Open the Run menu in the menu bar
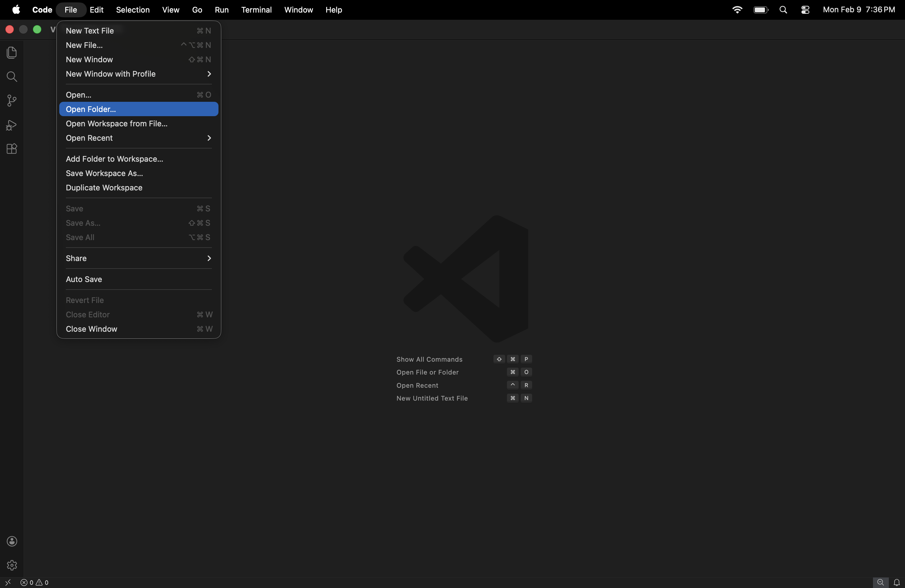 (221, 10)
